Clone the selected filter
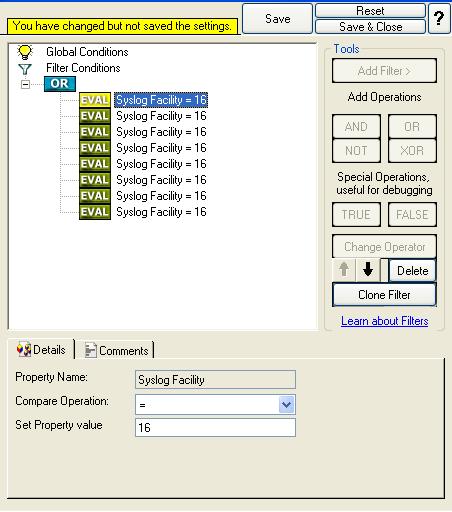452x512 pixels. click(x=384, y=295)
